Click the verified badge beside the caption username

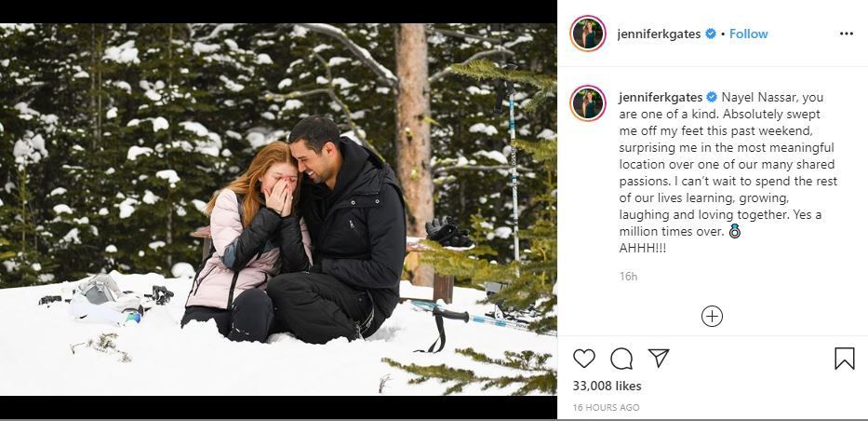tap(712, 97)
